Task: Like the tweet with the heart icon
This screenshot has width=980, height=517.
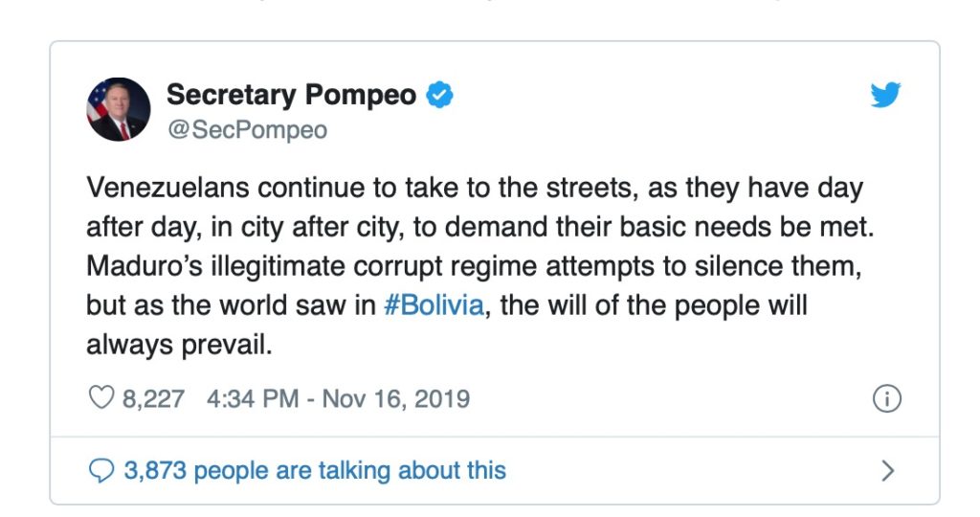Action: tap(100, 398)
